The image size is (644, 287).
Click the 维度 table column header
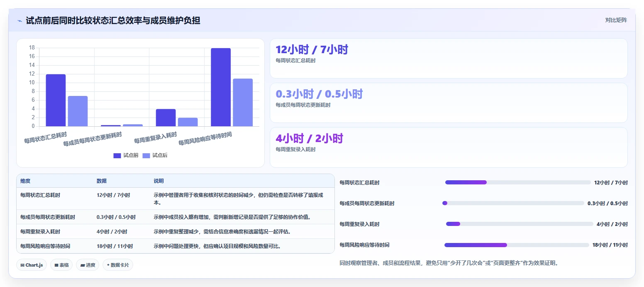pos(25,181)
